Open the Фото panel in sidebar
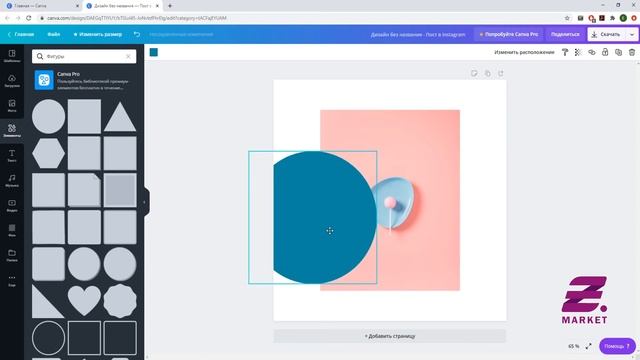The height and width of the screenshot is (360, 640). tap(12, 106)
